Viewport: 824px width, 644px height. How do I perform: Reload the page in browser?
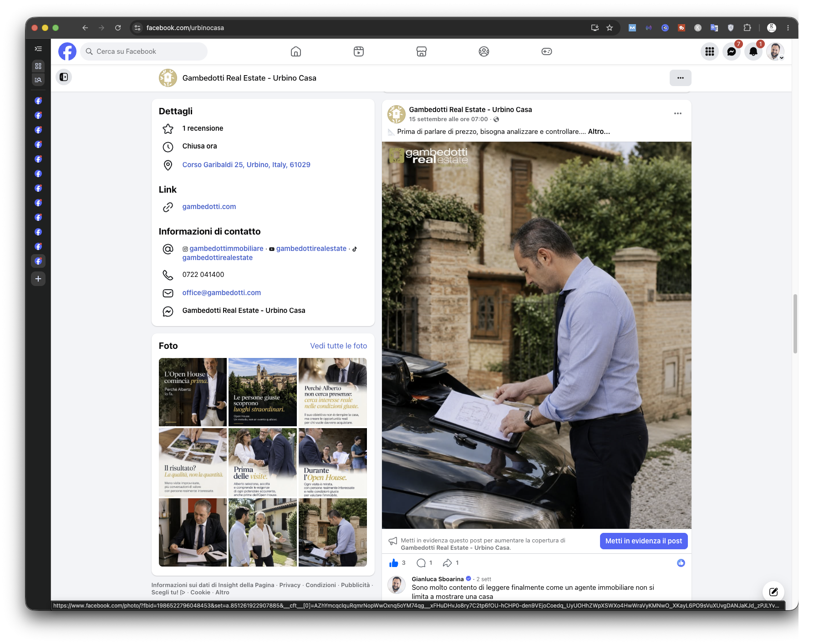pyautogui.click(x=118, y=28)
